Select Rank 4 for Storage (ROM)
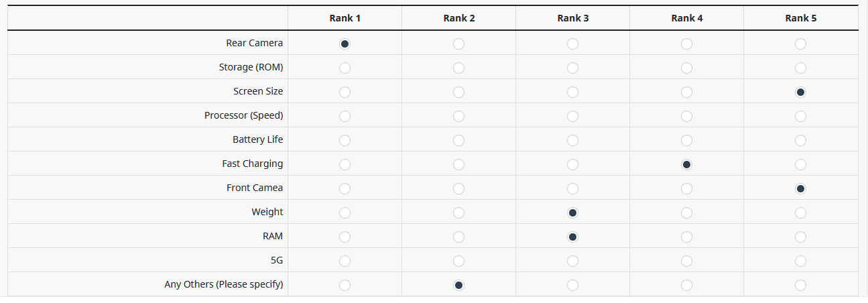 tap(686, 68)
